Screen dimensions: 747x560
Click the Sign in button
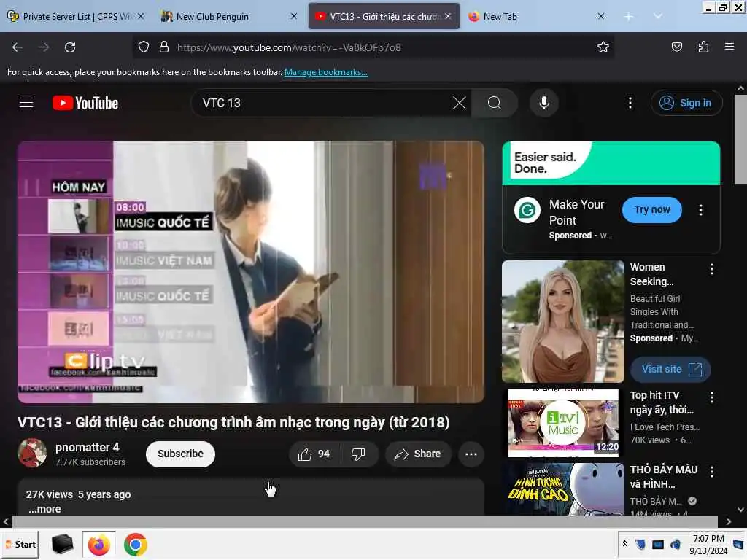pyautogui.click(x=686, y=103)
